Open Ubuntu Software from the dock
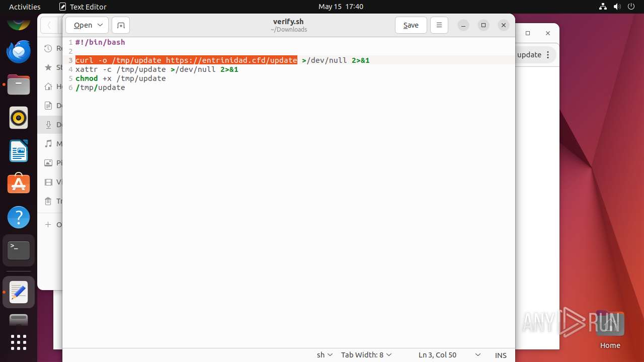This screenshot has height=362, width=644. point(19,184)
